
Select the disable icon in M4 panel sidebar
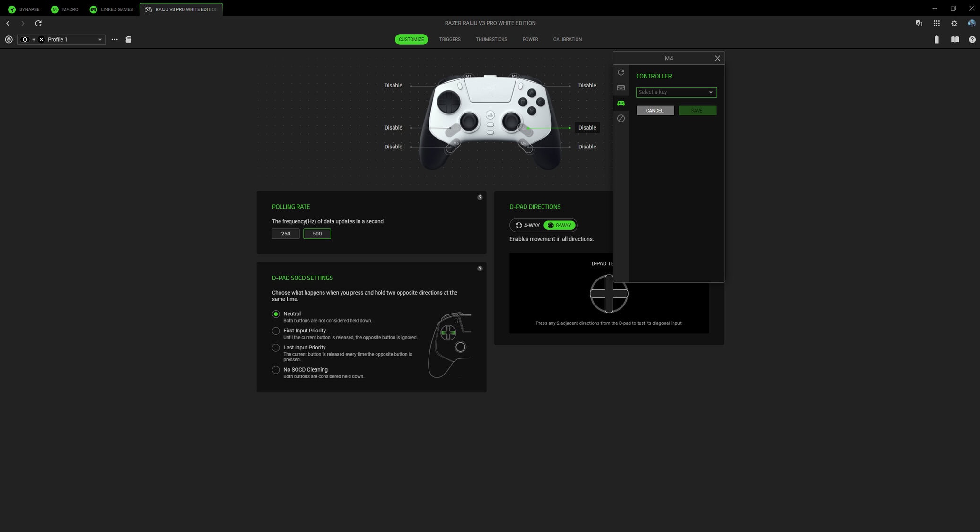[621, 119]
